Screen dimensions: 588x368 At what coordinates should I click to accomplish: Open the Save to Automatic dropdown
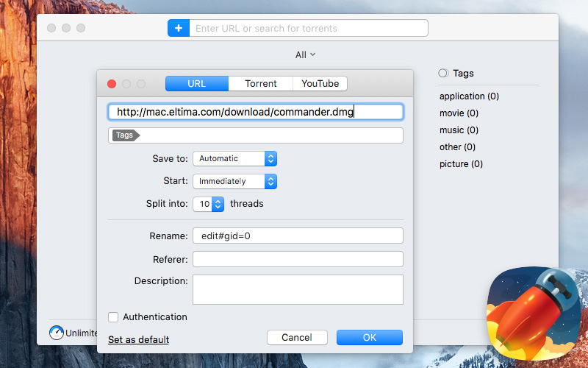click(x=234, y=158)
